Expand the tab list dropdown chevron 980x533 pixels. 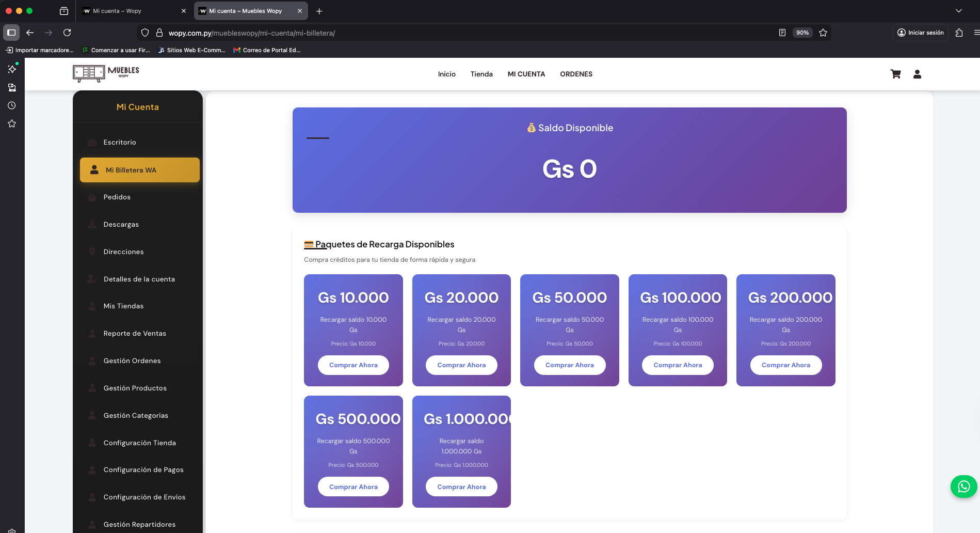[x=958, y=11]
